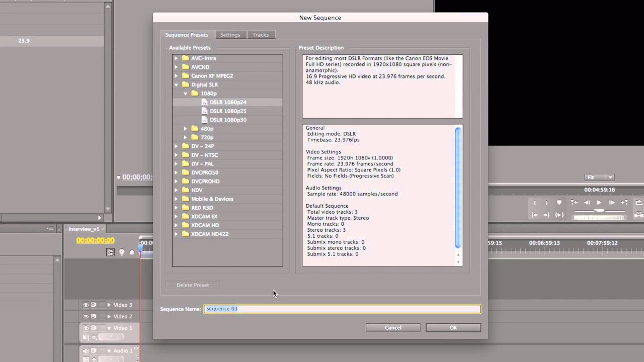Expand the 720p subfolder
Screen dimensions: 644x362
coord(186,137)
